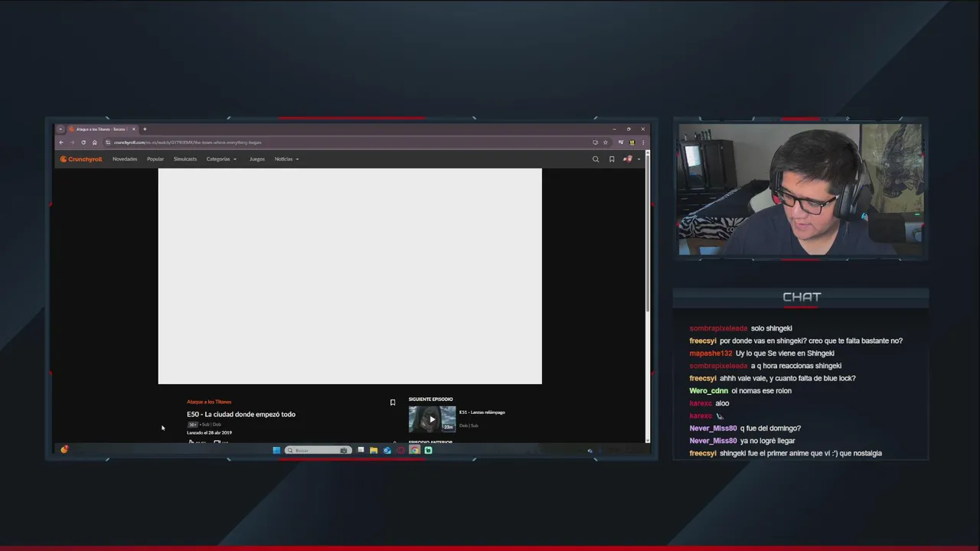The height and width of the screenshot is (551, 980).
Task: Open Ataque a los Titanes series link
Action: (x=209, y=402)
